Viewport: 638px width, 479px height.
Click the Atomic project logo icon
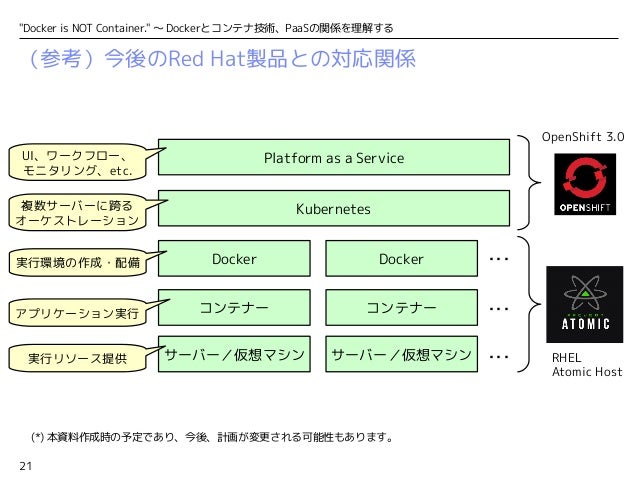tap(584, 304)
